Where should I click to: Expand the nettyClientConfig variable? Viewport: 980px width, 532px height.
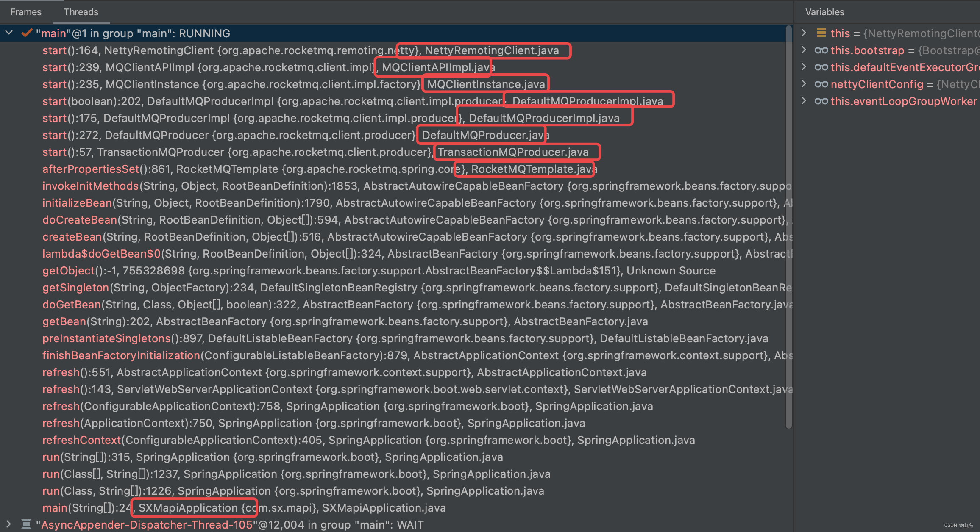(x=804, y=84)
